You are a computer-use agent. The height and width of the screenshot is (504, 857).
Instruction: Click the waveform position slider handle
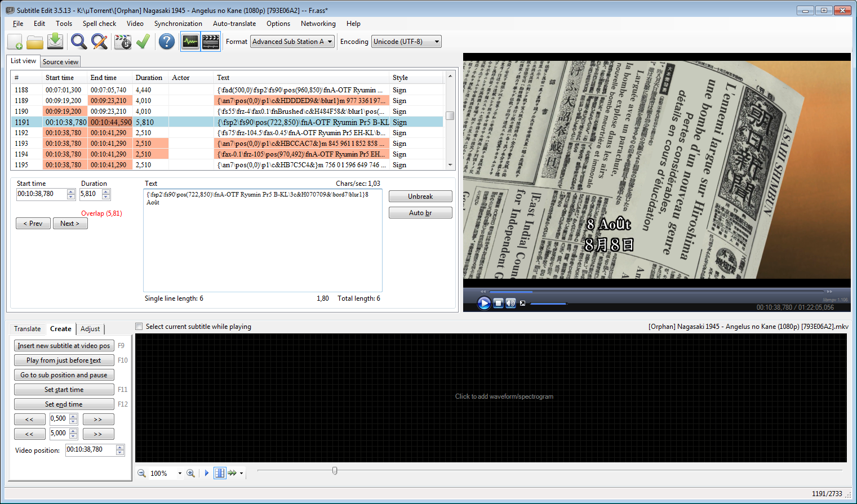(335, 471)
